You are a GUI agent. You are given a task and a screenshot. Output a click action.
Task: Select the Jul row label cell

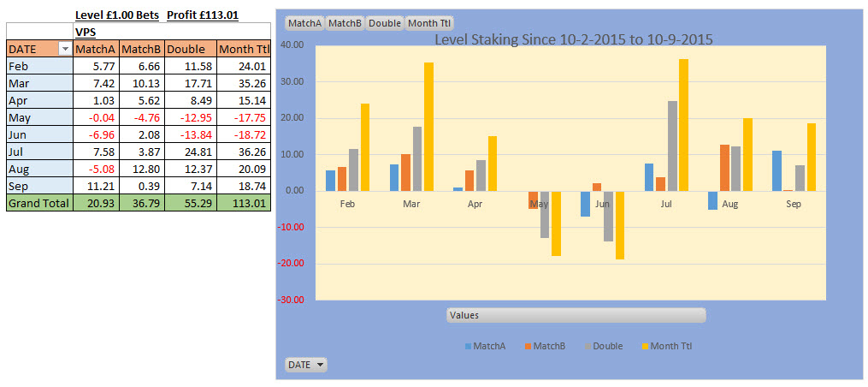(x=40, y=152)
